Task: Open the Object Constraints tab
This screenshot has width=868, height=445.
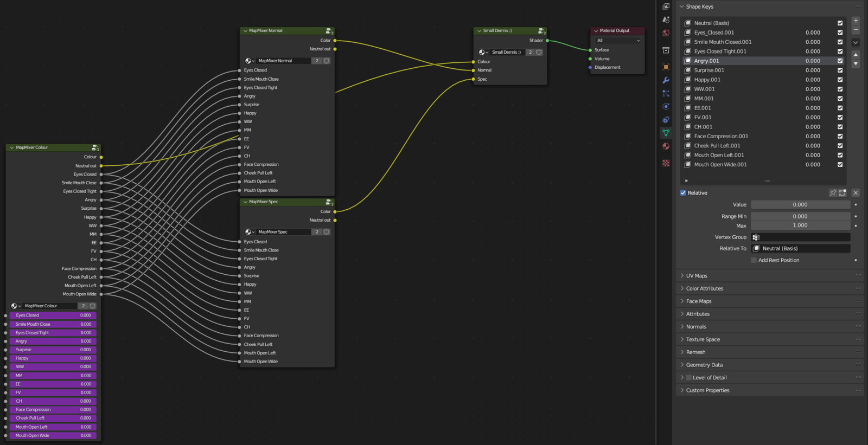Action: (666, 120)
